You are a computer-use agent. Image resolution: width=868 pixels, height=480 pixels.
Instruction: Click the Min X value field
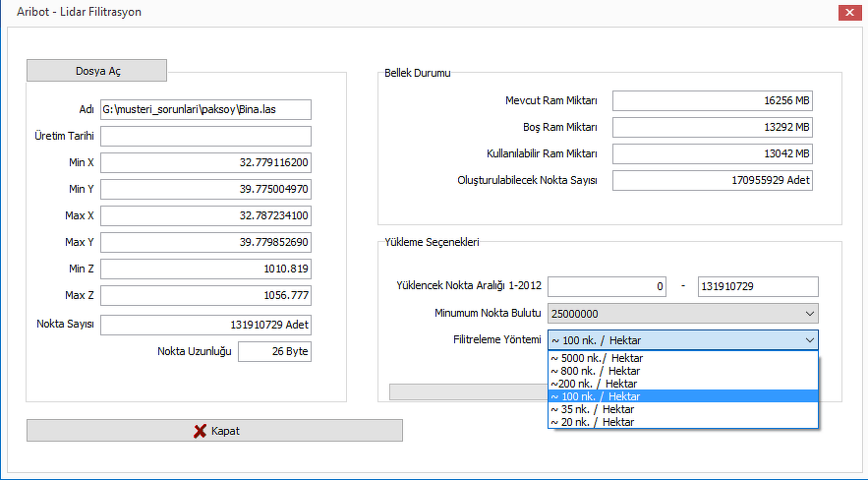(205, 162)
